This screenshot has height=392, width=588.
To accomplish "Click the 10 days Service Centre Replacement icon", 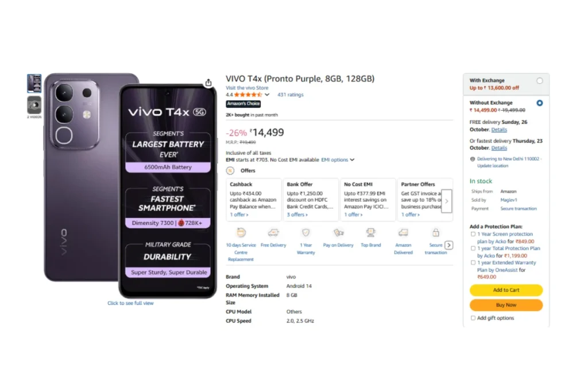I will [x=241, y=232].
